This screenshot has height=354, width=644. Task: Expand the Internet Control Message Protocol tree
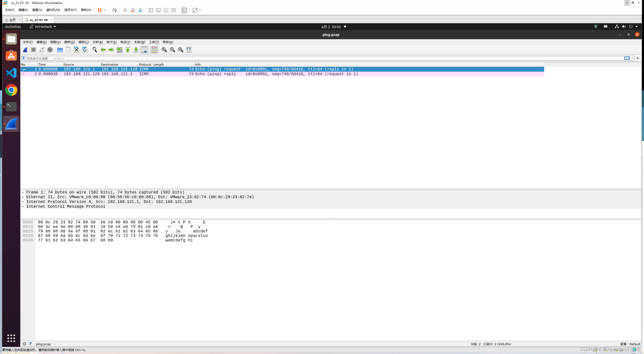point(23,206)
